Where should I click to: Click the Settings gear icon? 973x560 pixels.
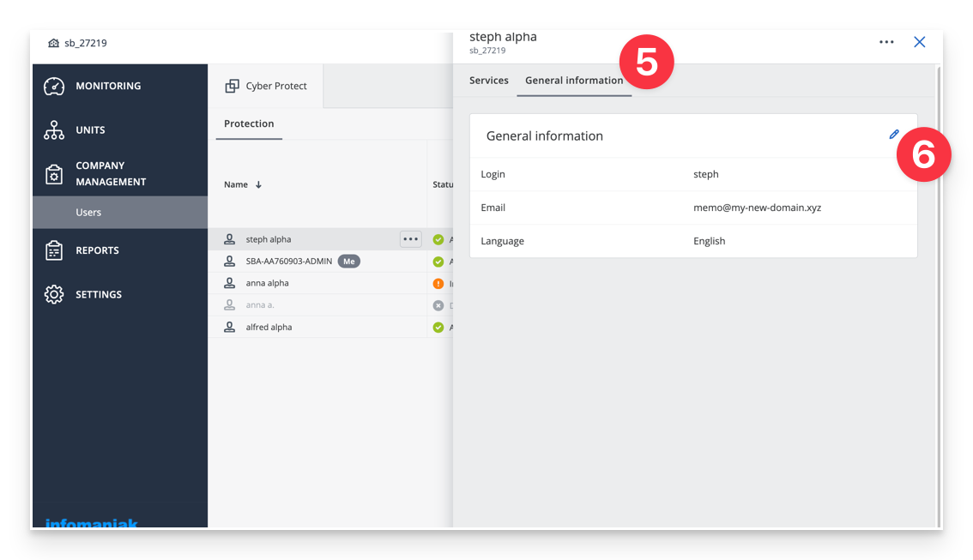point(53,294)
